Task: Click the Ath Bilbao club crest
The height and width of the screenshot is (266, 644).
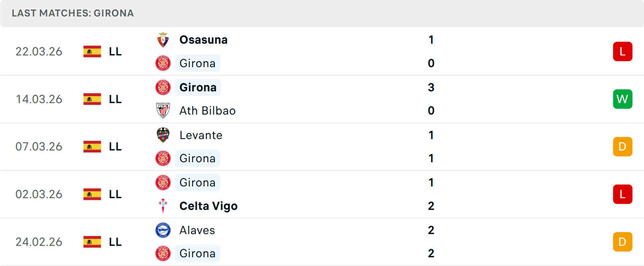Action: click(163, 111)
